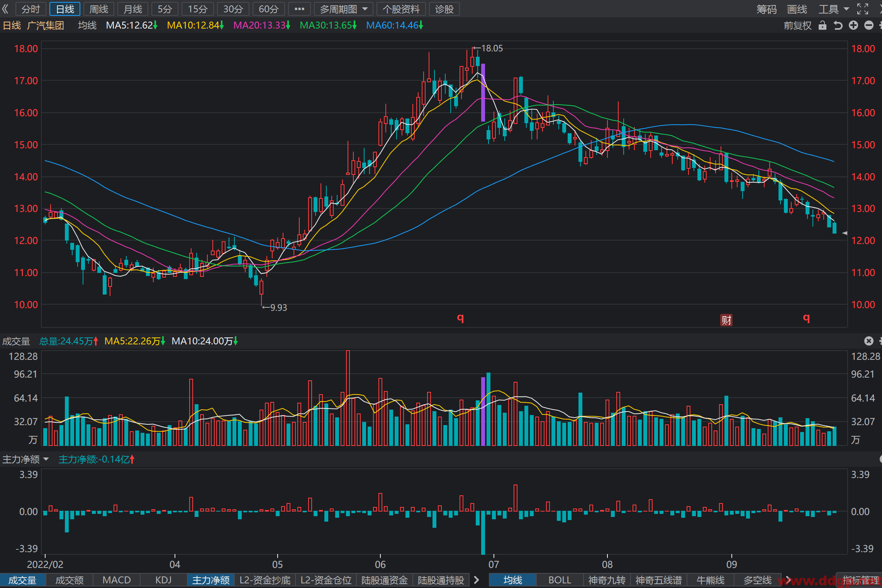
Task: Click the volume MA5:22.26万 label
Action: (x=135, y=341)
